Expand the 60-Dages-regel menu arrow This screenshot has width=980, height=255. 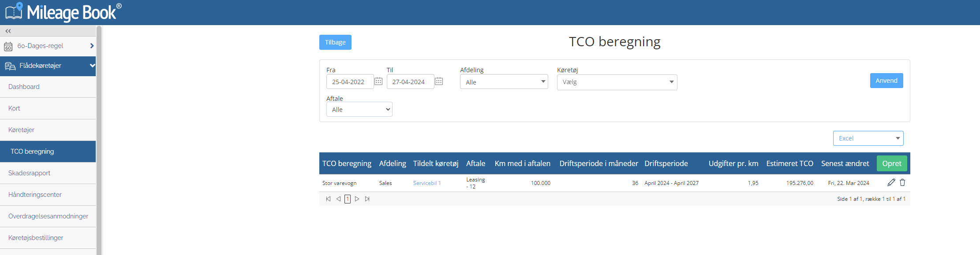92,46
